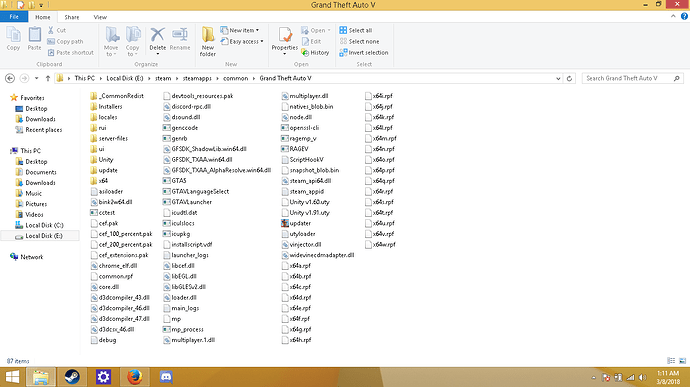Screen dimensions: 690x387
Task: Expand the Easy access dropdown
Action: pos(262,41)
